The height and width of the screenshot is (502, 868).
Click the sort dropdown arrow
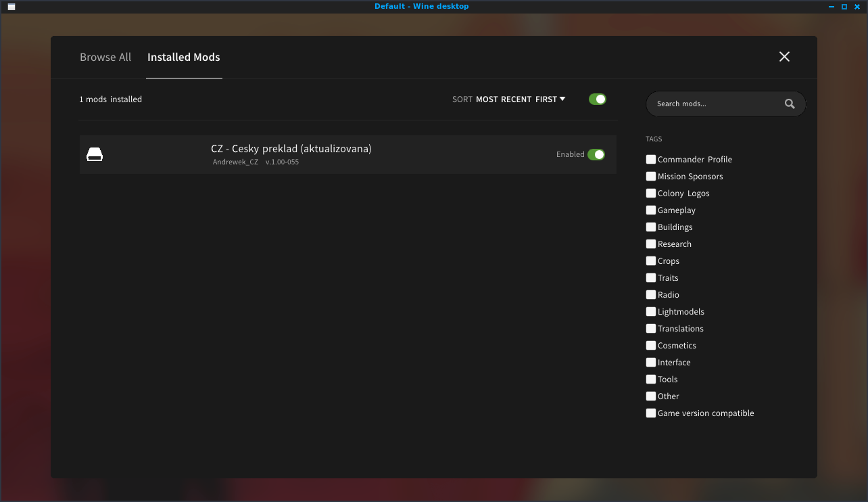click(x=562, y=99)
